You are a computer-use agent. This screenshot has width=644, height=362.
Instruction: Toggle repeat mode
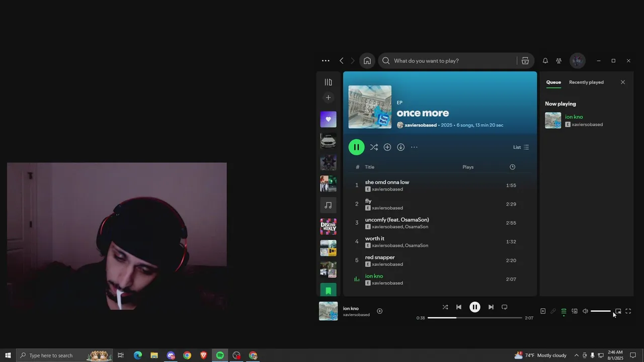pyautogui.click(x=504, y=307)
